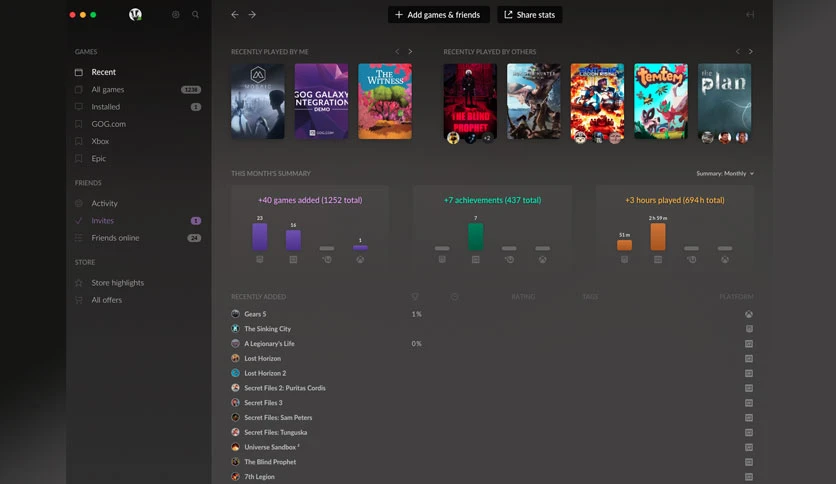Open the profile avatar icon
The height and width of the screenshot is (484, 836).
tap(135, 15)
